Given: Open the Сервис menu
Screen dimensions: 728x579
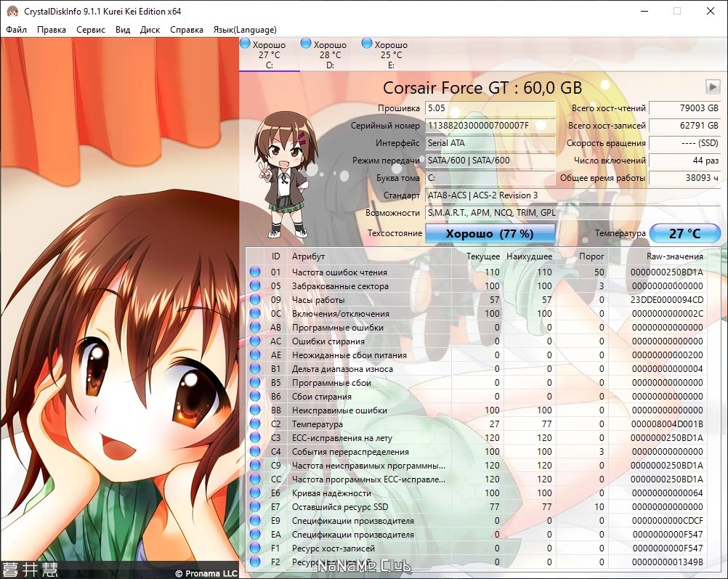Looking at the screenshot, I should pos(91,30).
